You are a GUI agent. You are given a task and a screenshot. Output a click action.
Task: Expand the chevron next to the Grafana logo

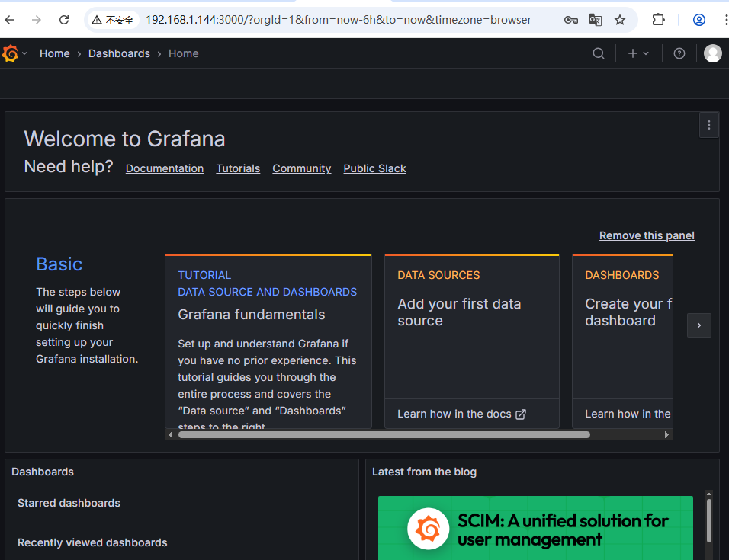tap(23, 53)
